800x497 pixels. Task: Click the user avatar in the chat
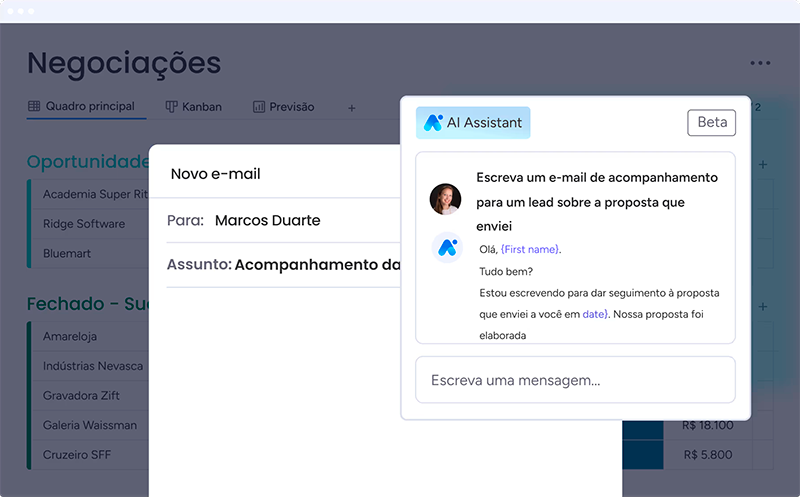445,199
